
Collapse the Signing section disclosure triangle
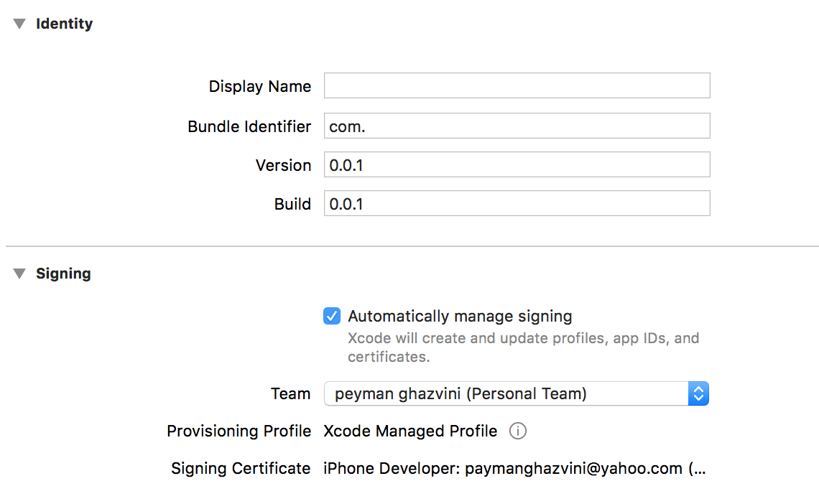(19, 273)
